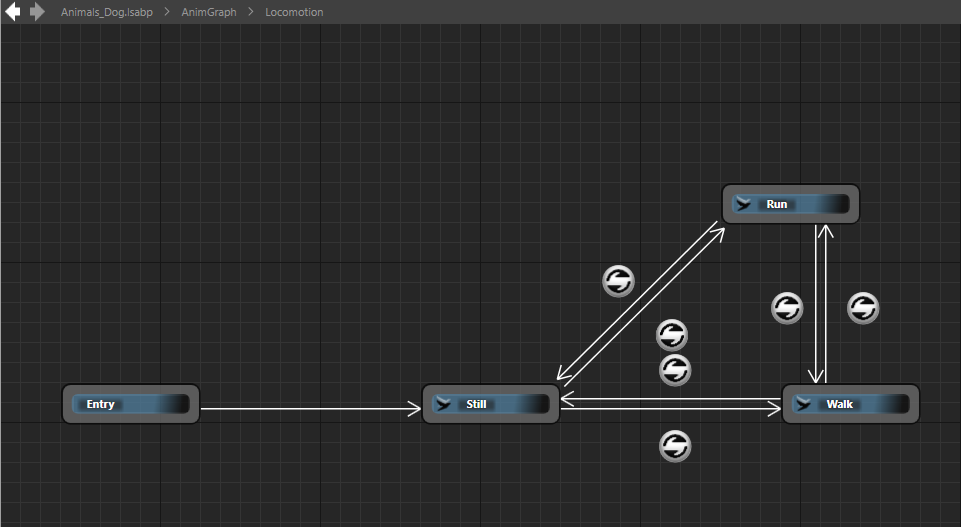This screenshot has height=527, width=961.
Task: Select the transition icon just above the Still-Walk horizontal arrows
Action: [675, 370]
